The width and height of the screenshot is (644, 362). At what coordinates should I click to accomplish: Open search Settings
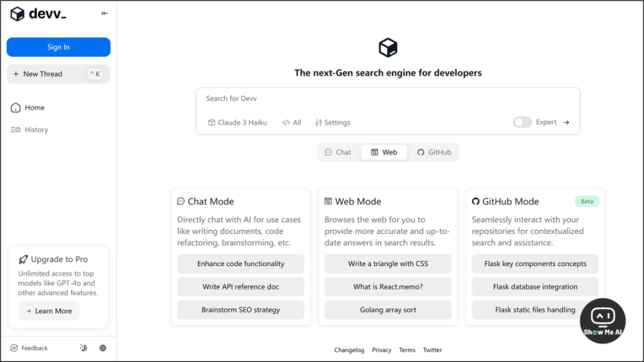(x=333, y=122)
